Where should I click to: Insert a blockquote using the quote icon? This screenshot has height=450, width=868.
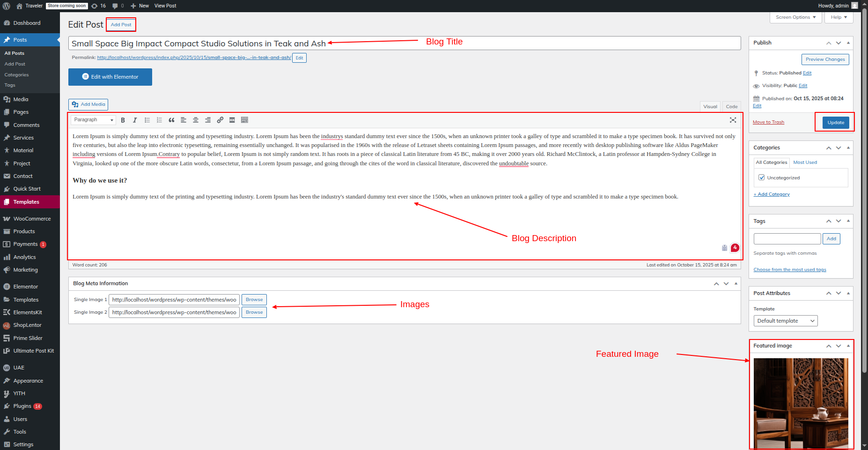tap(171, 120)
